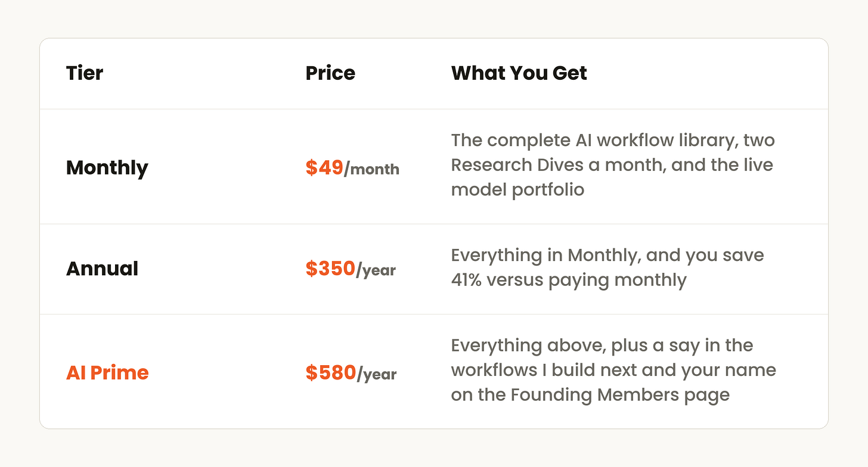Screen dimensions: 868x467
Task: Select the Monthly tier name
Action: tap(107, 168)
